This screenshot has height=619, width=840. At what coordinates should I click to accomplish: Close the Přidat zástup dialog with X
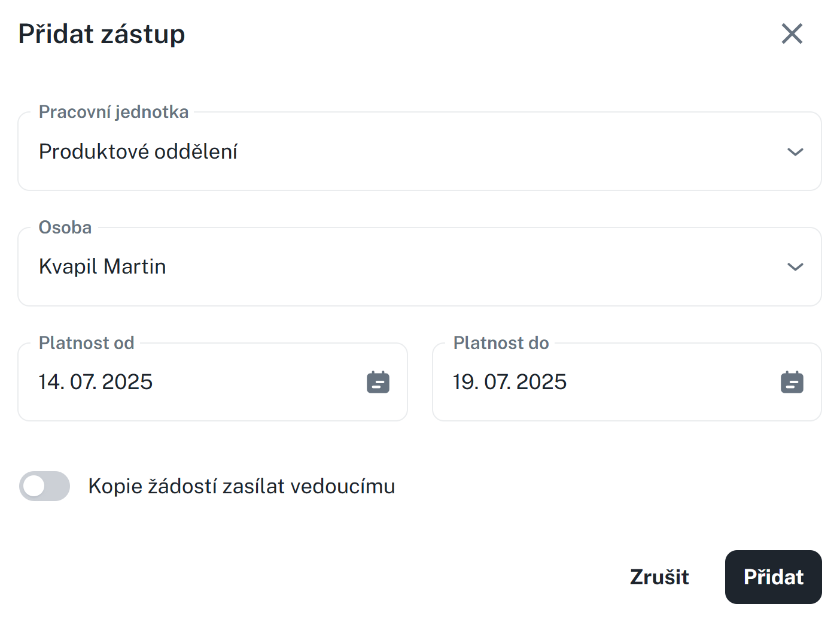tap(792, 34)
